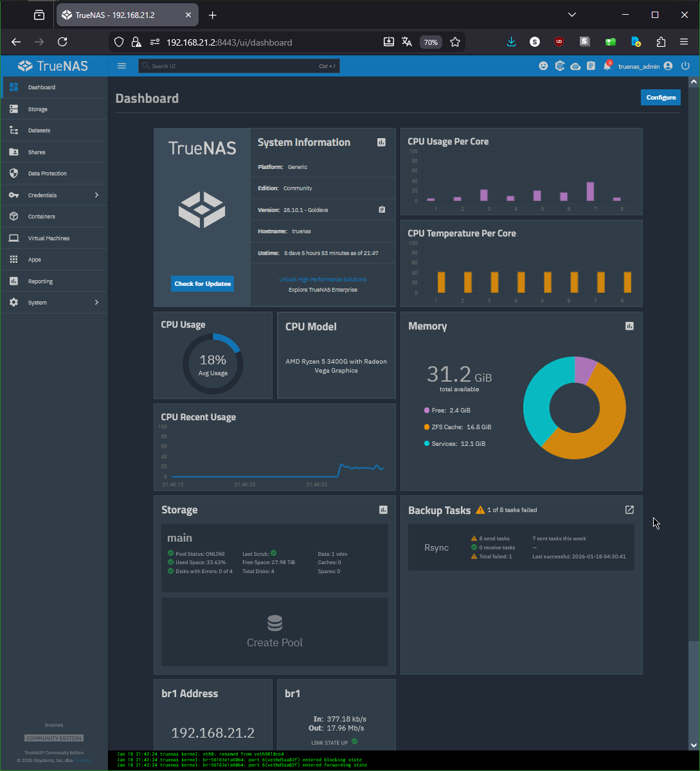Open the browser Extensions puzzle icon
Viewport: 700px width, 771px height.
[661, 42]
